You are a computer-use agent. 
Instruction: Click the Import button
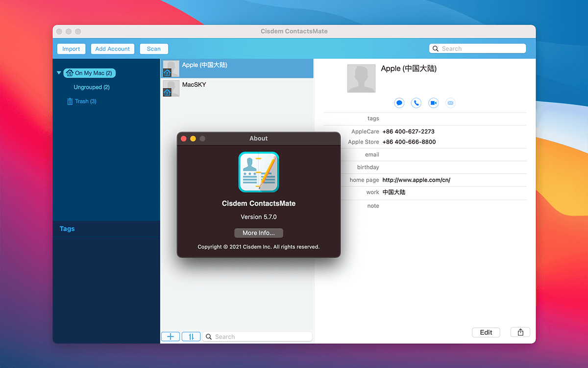click(x=71, y=49)
